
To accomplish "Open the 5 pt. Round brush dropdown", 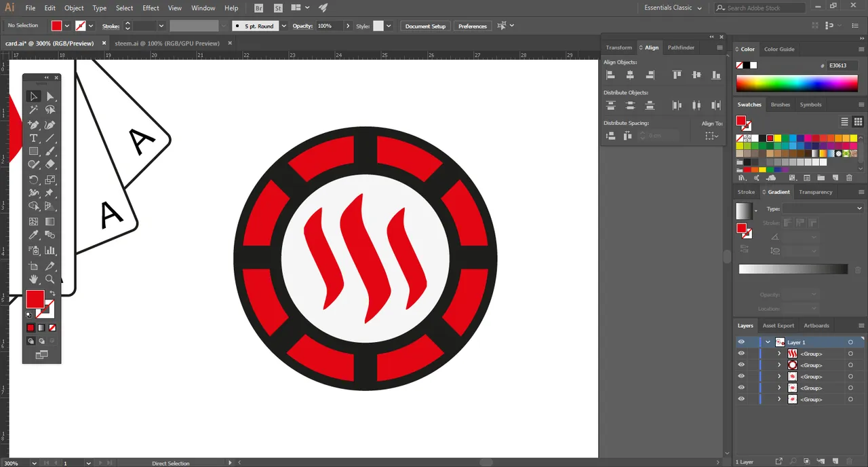I will 284,26.
